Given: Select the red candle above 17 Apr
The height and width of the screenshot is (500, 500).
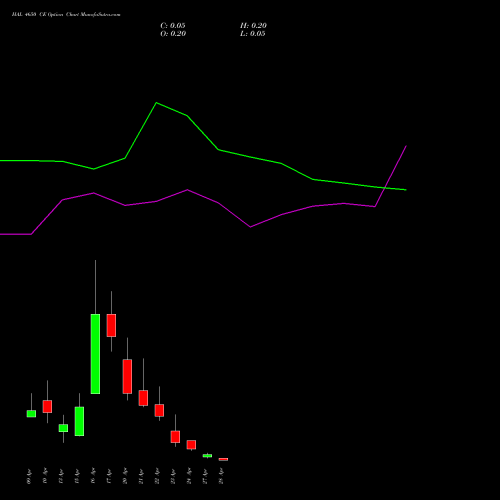Looking at the screenshot, I should (111, 325).
